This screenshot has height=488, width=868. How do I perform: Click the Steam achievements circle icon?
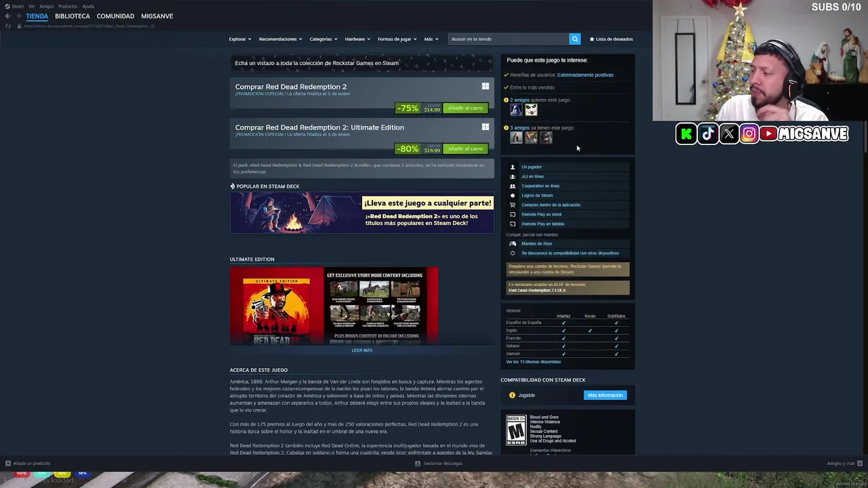513,195
